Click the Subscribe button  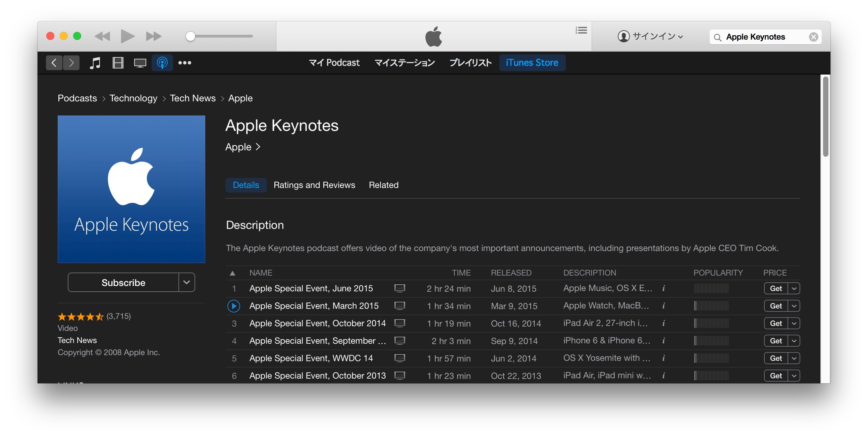pos(123,282)
